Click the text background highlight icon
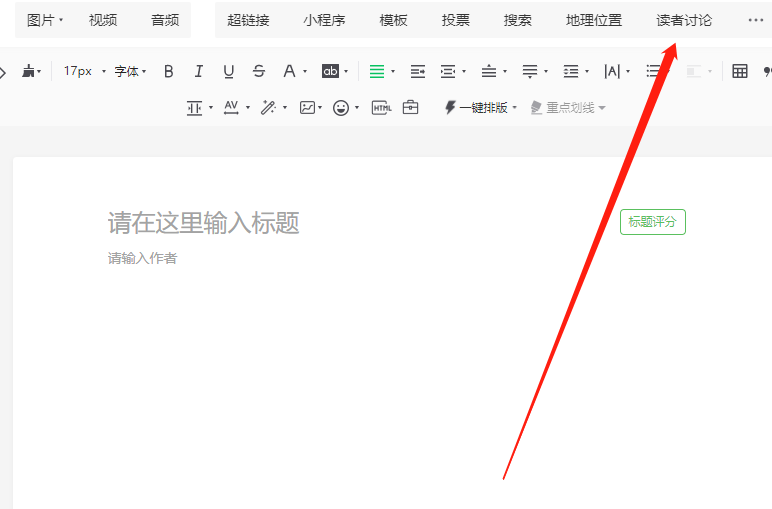The height and width of the screenshot is (509, 772). (330, 71)
